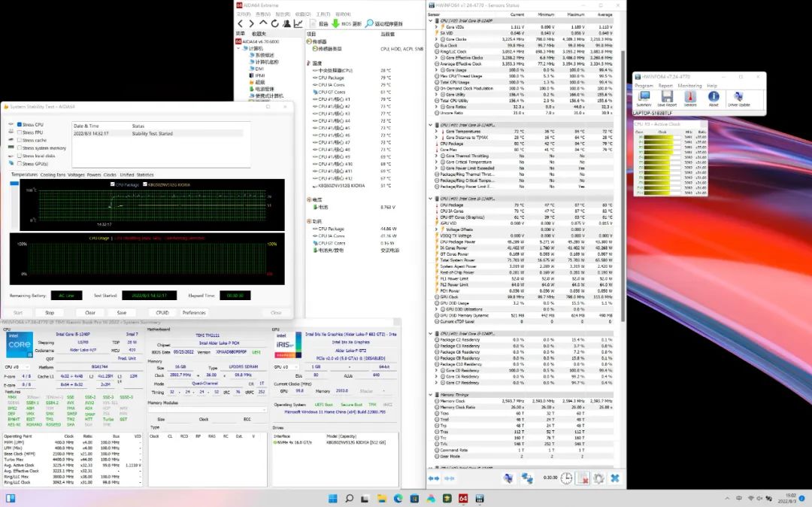
Task: Collapse the first CPU [#0] sensor group
Action: pyautogui.click(x=431, y=20)
